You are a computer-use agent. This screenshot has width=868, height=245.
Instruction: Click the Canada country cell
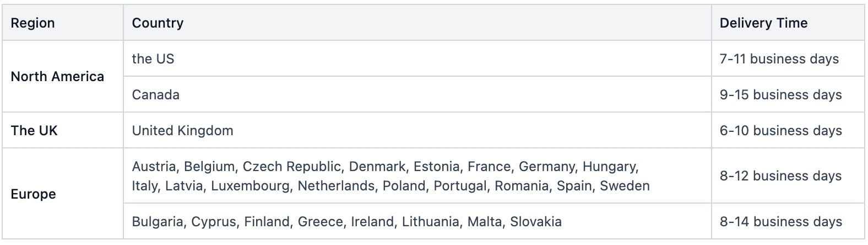(156, 95)
